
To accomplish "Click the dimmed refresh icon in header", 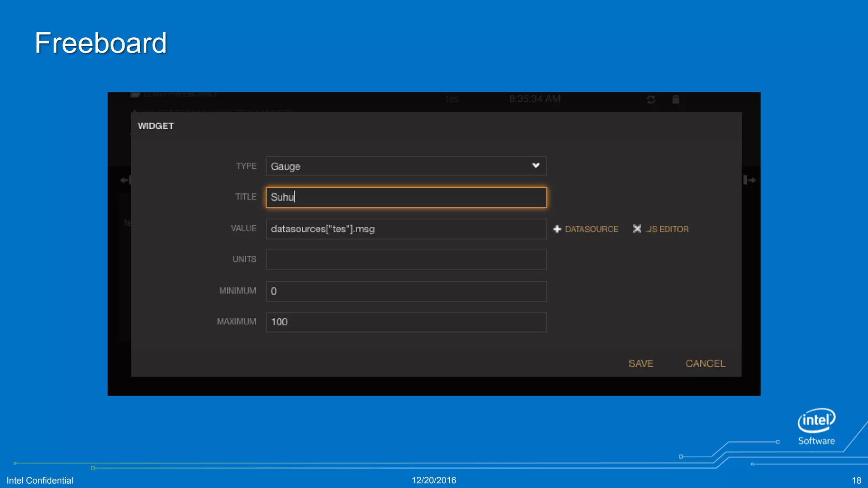I will coord(651,100).
